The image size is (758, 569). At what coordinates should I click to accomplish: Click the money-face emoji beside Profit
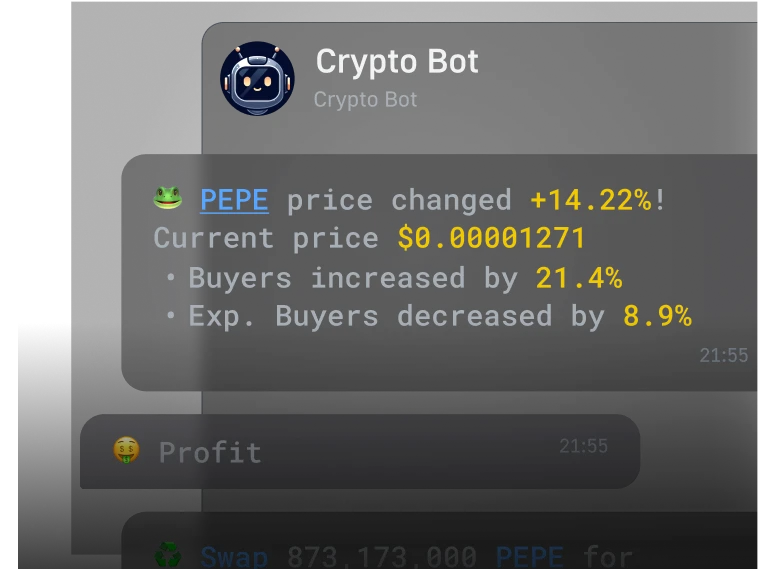126,450
